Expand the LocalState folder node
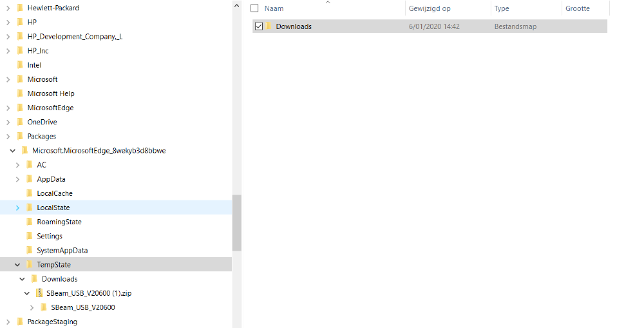Viewport: 644px width, 328px height. (17, 207)
